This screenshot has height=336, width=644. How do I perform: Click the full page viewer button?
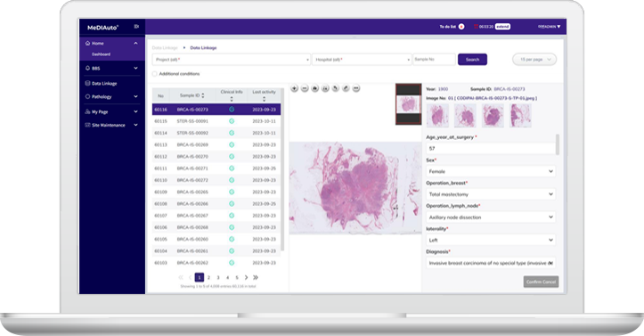pos(325,88)
